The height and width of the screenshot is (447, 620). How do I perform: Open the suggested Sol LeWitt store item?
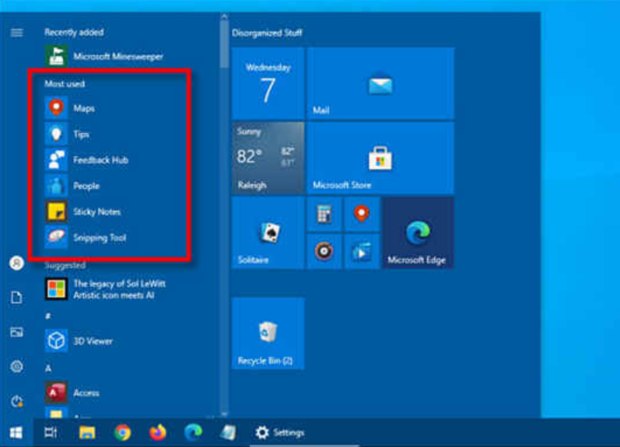click(105, 289)
